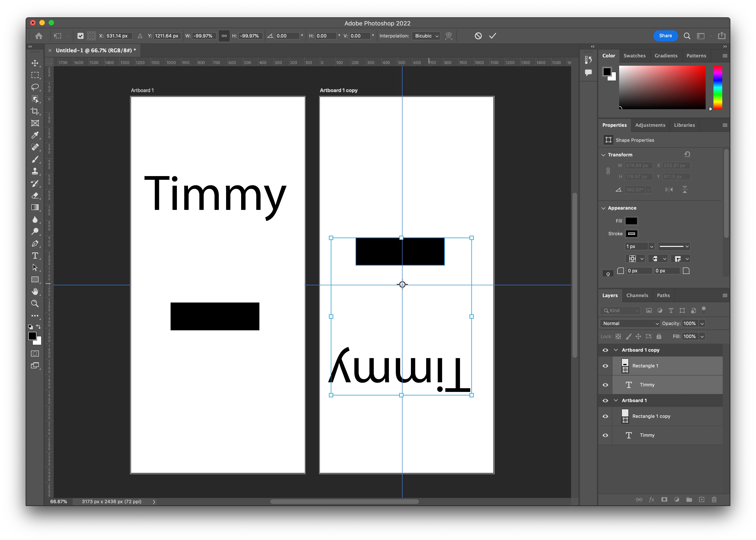Toggle the reference point checkbox

coord(80,36)
